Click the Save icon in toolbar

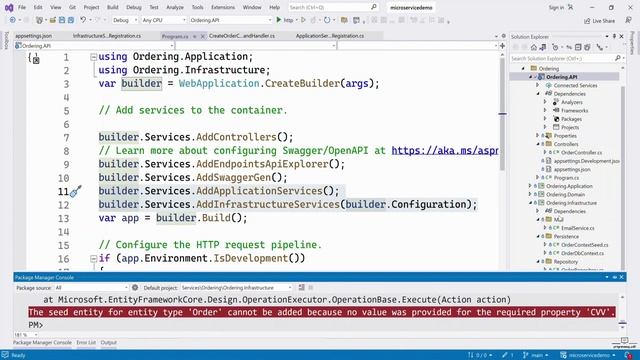coord(62,20)
